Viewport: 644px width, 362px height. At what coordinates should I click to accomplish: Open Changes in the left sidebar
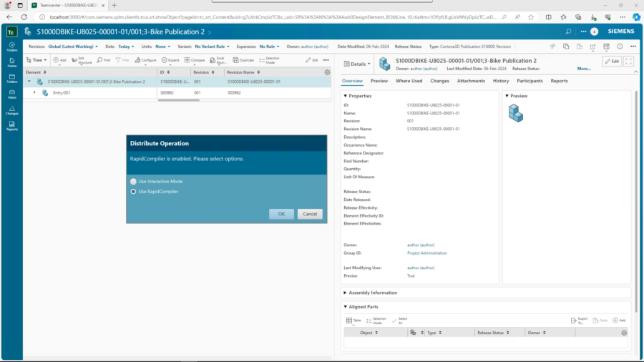pos(12,110)
